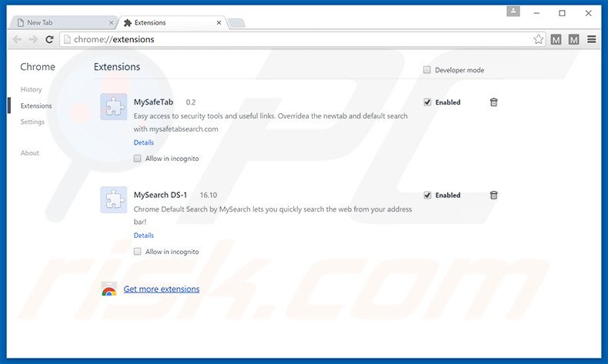Open a new tab with the tab button
Screen dimensions: 608x364
coord(236,23)
